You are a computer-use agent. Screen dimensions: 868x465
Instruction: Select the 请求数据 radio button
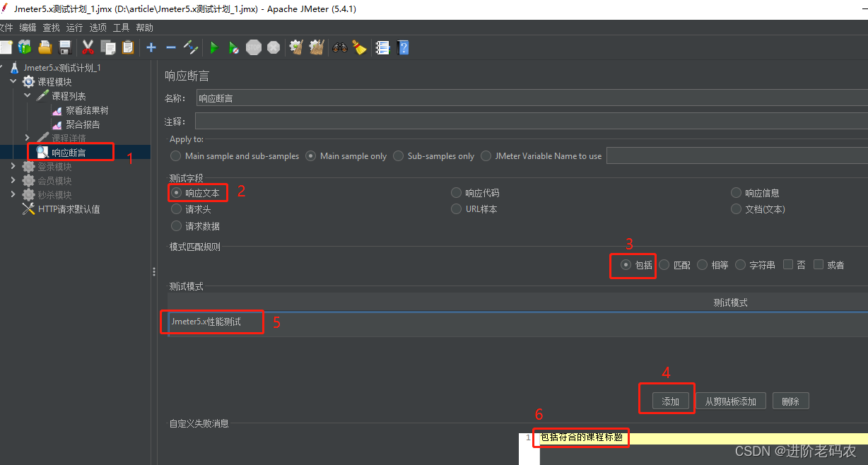(x=177, y=226)
